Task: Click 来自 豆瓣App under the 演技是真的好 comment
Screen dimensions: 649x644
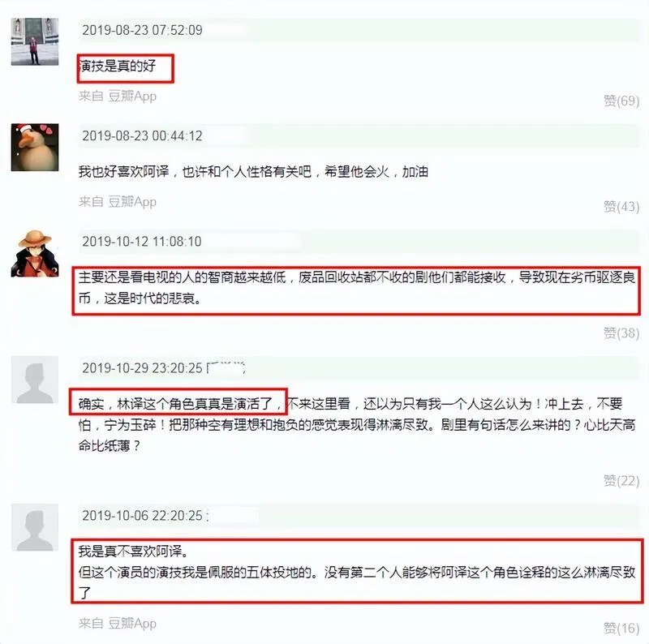Action: coord(118,96)
